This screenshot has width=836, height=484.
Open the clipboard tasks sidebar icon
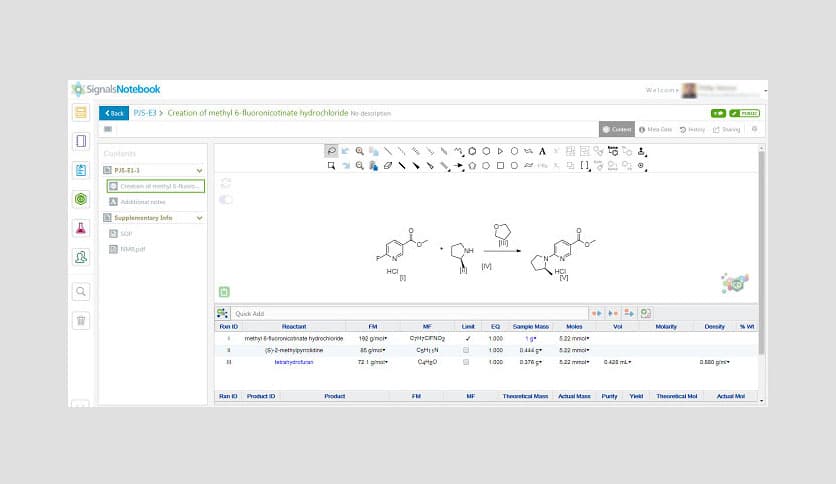point(81,170)
